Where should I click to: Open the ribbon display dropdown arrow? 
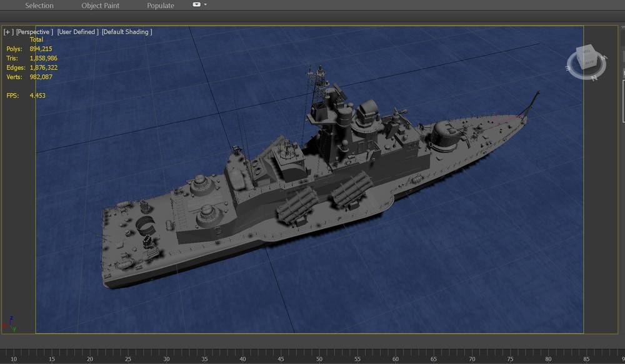(x=206, y=5)
